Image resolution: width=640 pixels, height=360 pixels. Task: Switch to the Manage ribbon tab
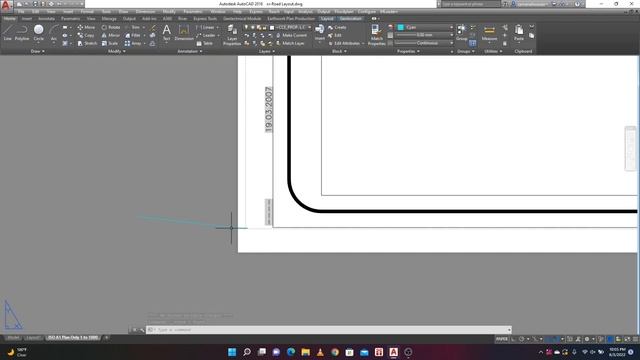point(109,19)
